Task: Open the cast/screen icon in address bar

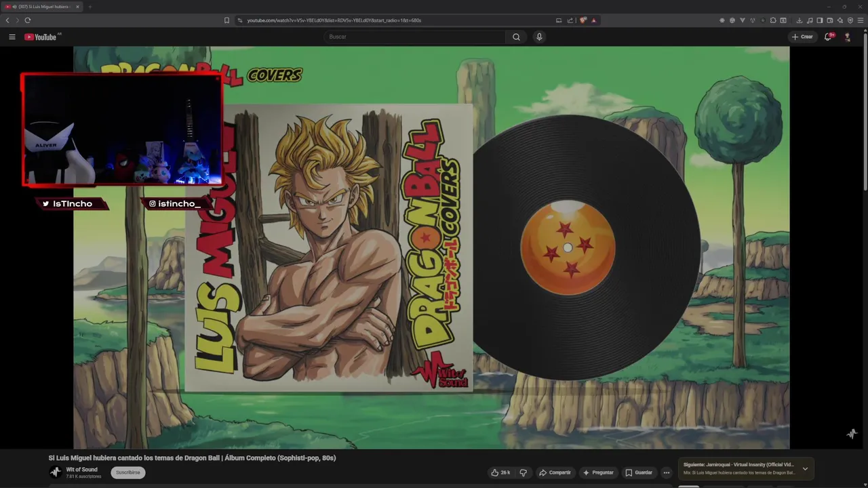Action: coord(559,20)
